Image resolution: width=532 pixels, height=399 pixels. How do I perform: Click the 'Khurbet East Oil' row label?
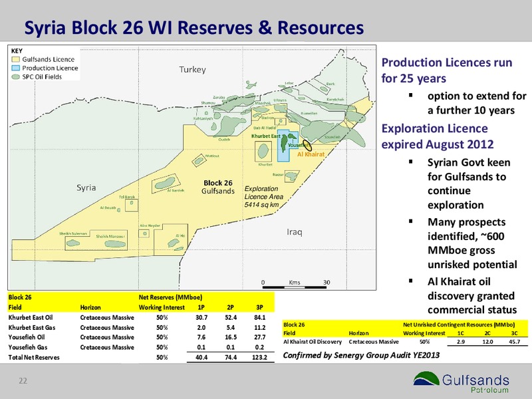click(31, 318)
